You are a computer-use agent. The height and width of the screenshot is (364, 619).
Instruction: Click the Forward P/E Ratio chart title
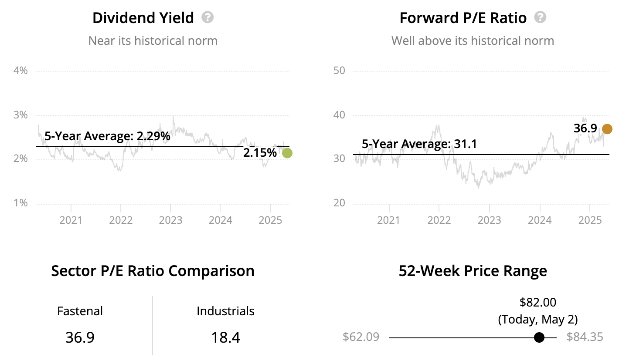[463, 18]
